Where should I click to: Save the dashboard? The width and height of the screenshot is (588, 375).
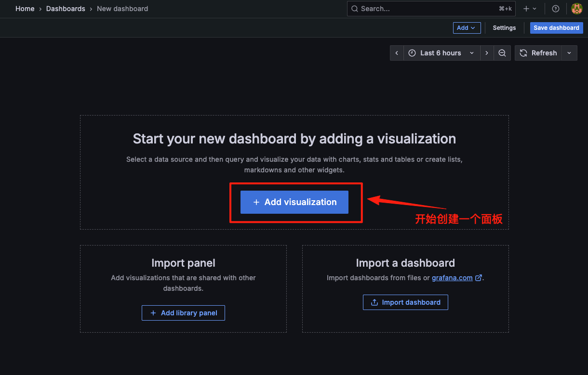pos(556,27)
